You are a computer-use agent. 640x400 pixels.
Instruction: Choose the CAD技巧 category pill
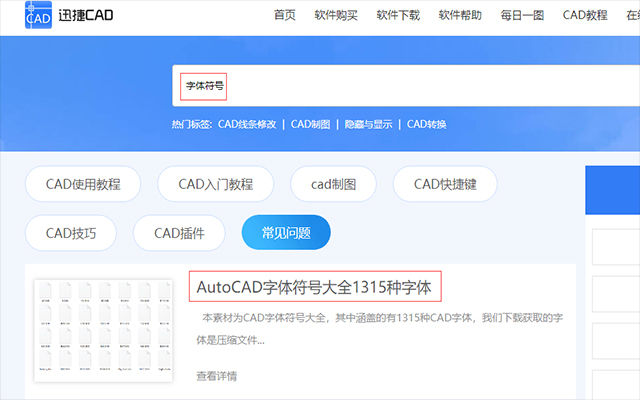pyautogui.click(x=71, y=233)
